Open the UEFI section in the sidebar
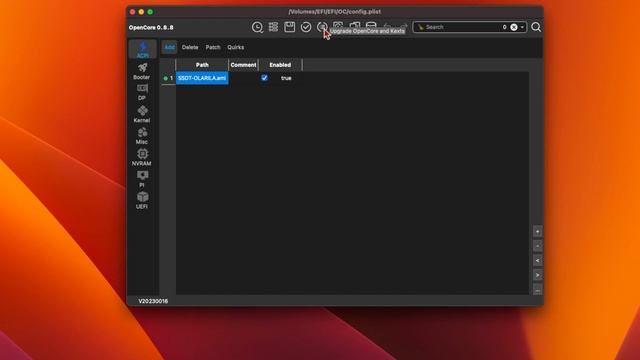Image resolution: width=640 pixels, height=360 pixels. pyautogui.click(x=142, y=201)
